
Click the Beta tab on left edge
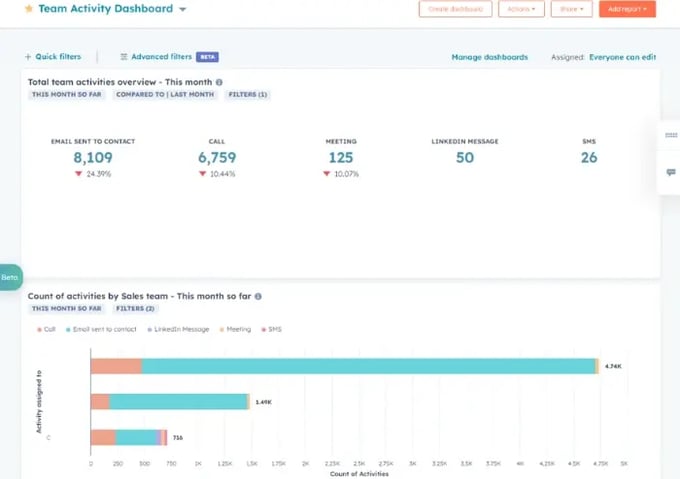pyautogui.click(x=10, y=277)
